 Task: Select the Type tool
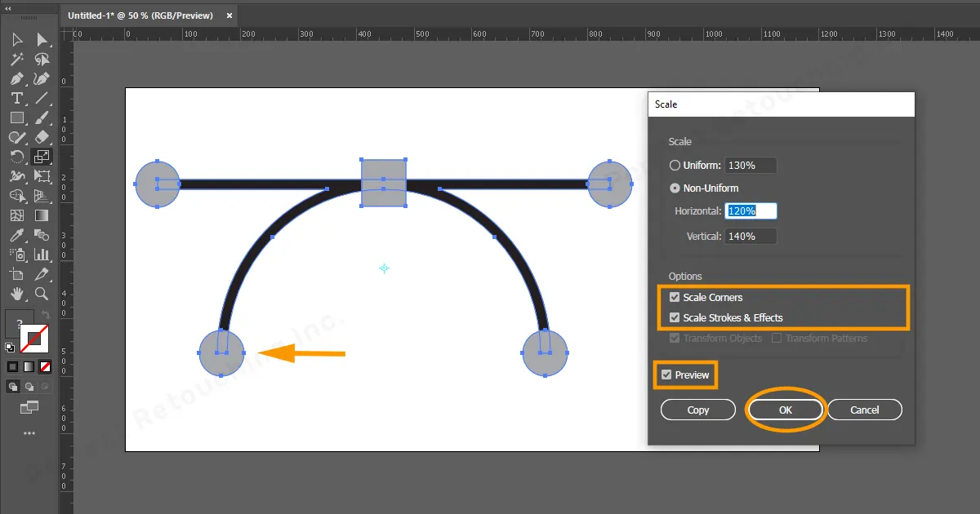(x=16, y=99)
